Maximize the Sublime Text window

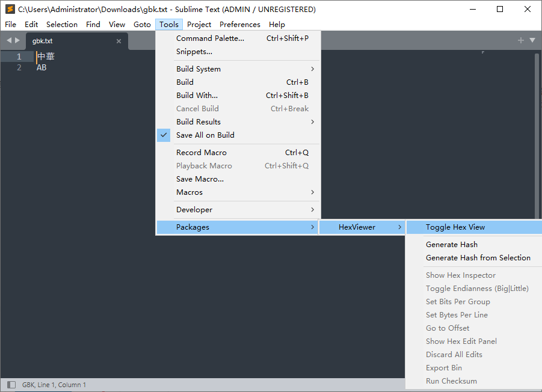[500, 10]
